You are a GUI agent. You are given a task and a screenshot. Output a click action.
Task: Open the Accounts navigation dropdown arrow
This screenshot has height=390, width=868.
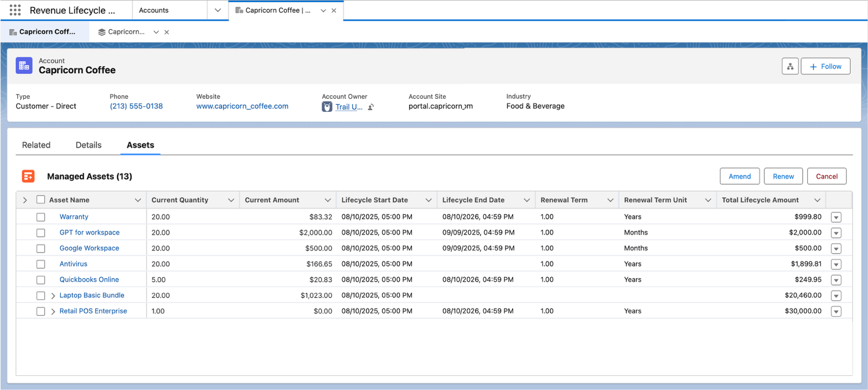[218, 10]
